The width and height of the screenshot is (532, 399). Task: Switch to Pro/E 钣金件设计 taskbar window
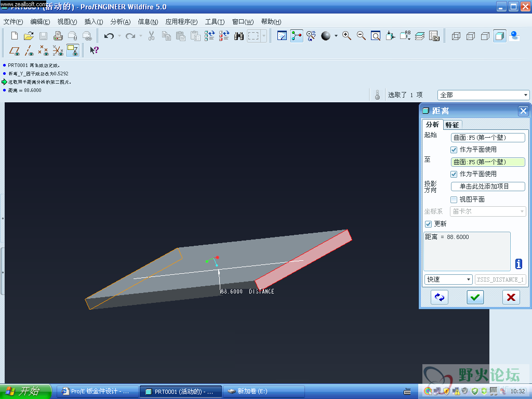click(97, 392)
